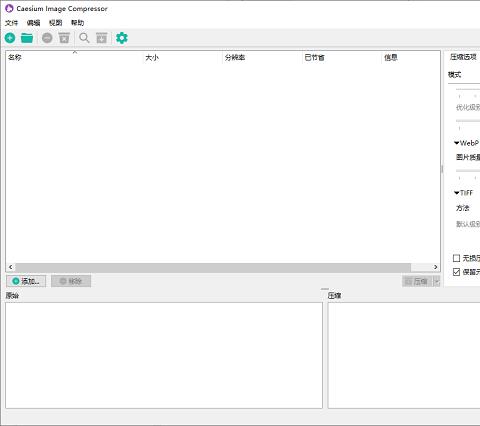The image size is (480, 426).
Task: Click the 添加... button below the list
Action: point(26,281)
